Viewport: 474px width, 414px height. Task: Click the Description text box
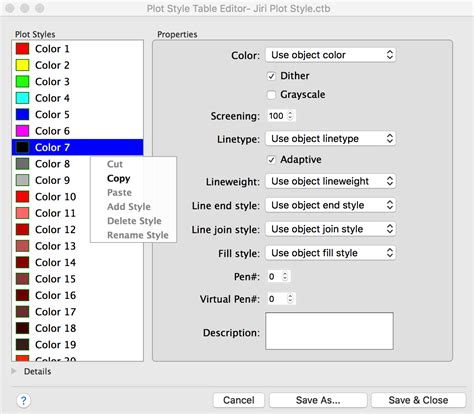329,331
